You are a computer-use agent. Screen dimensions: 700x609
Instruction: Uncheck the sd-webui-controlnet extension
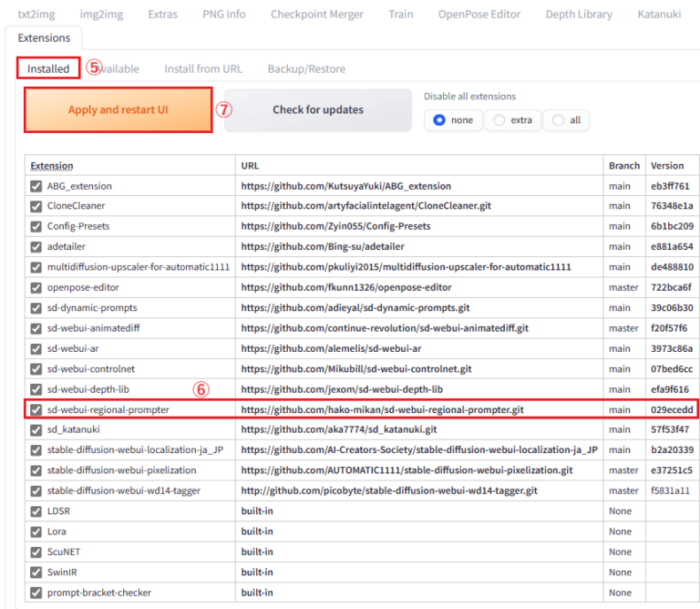coord(36,369)
